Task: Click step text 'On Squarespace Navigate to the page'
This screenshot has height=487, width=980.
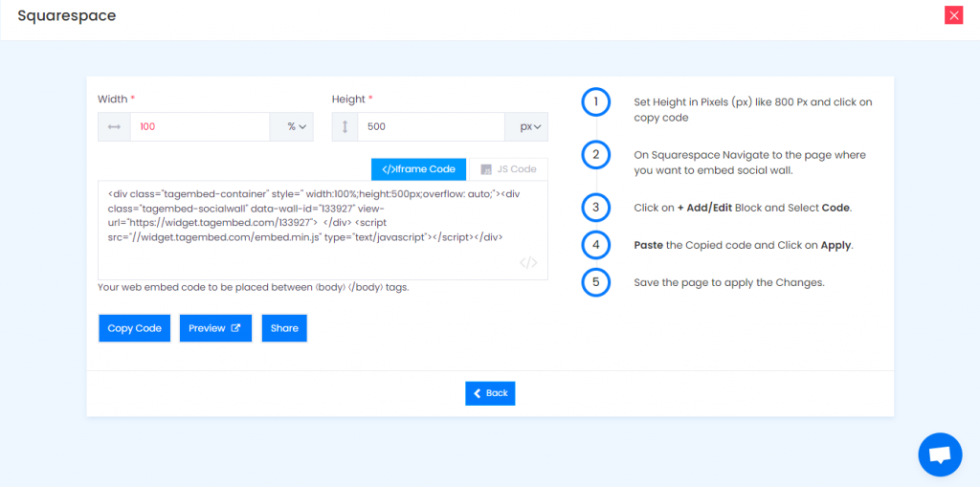Action: (750, 162)
